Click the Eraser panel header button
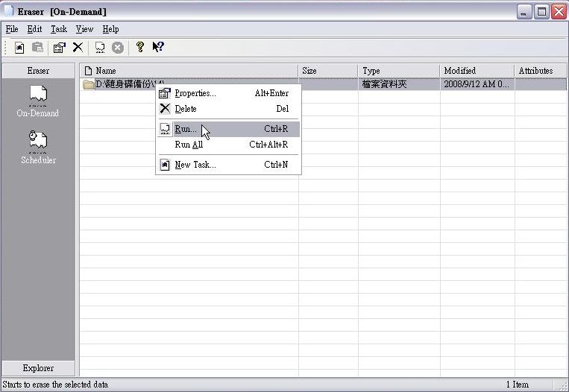 38,71
